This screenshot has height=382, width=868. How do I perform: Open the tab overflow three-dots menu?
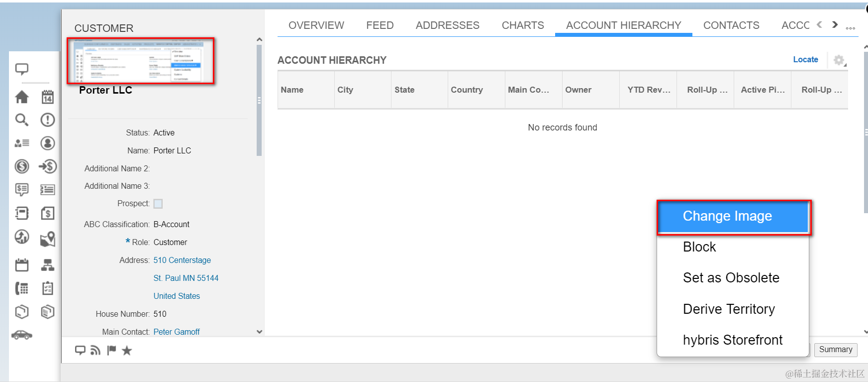click(851, 28)
